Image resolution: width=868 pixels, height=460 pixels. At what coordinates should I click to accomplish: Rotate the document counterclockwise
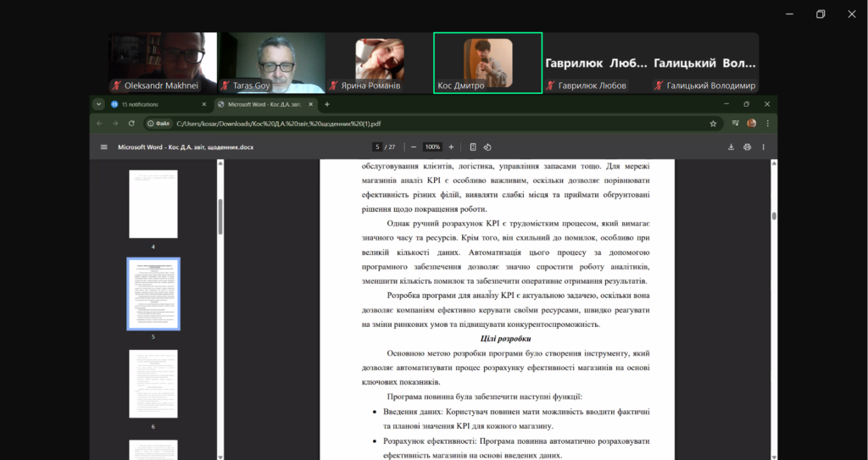(487, 147)
